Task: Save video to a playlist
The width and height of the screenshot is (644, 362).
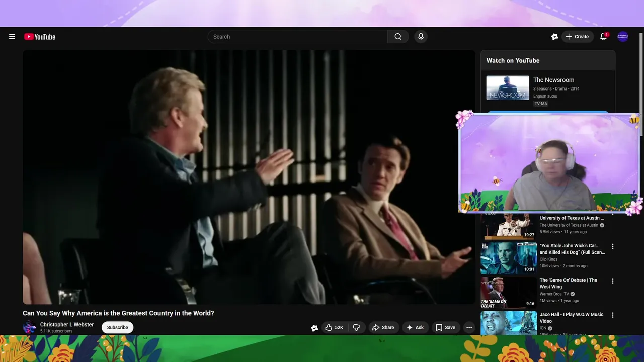Action: point(446,327)
